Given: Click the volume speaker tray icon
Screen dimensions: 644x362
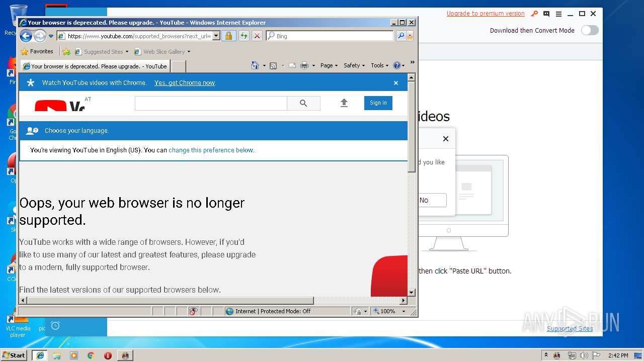Looking at the screenshot, I should pyautogui.click(x=584, y=355).
